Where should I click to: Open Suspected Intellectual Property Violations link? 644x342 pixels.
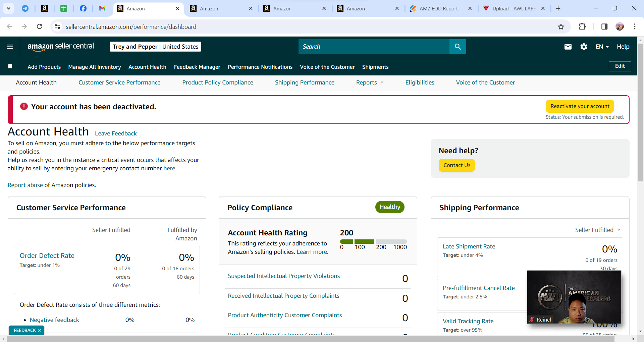coord(284,276)
